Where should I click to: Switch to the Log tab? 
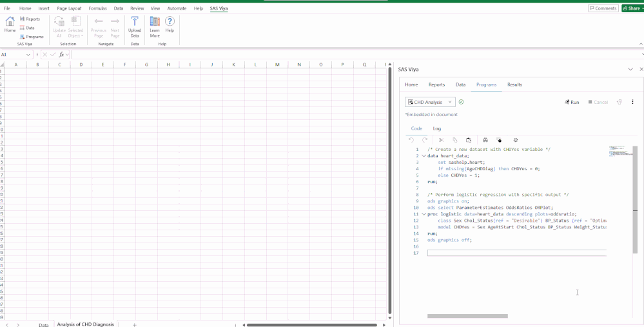click(437, 128)
